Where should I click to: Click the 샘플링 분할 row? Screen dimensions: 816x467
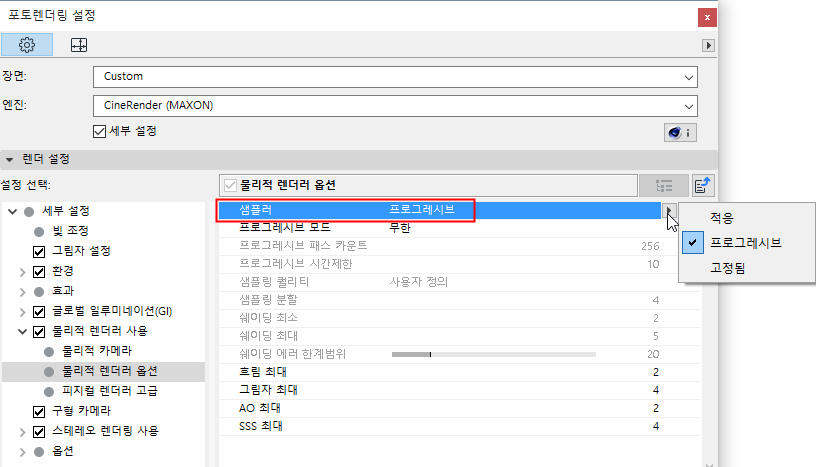(460, 300)
